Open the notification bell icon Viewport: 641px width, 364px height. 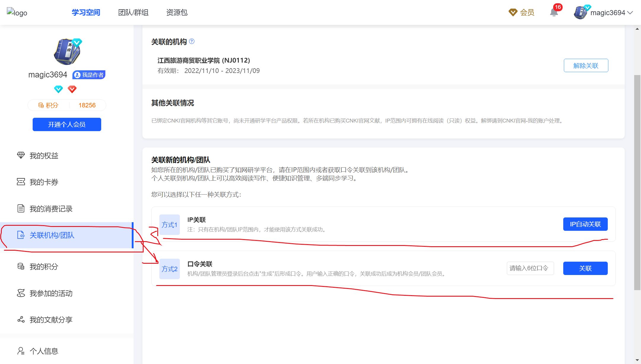554,12
